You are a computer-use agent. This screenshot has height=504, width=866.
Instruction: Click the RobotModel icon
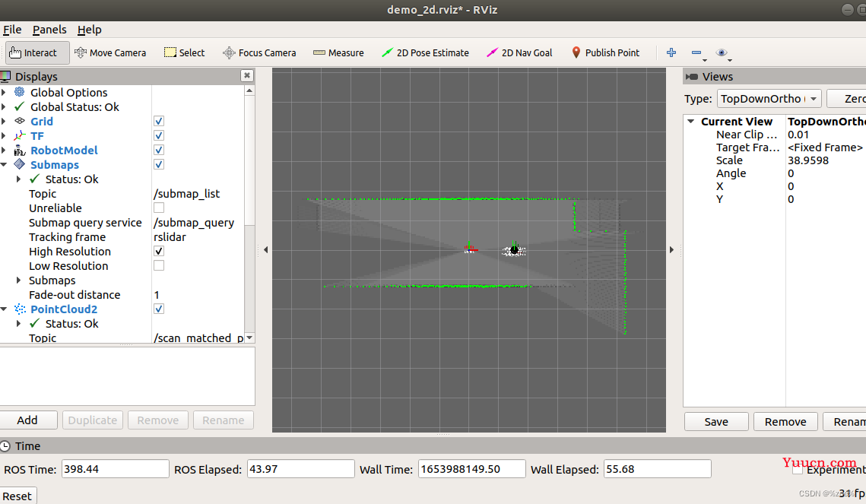click(19, 151)
